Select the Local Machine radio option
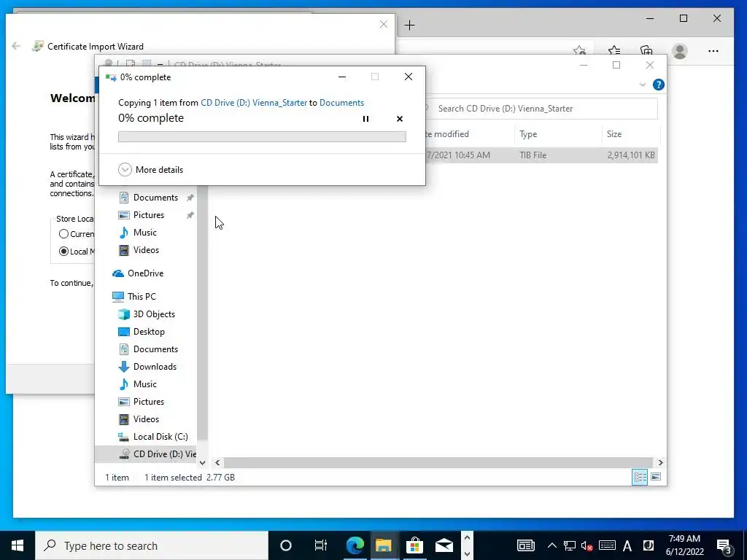This screenshot has height=560, width=747. pos(64,252)
